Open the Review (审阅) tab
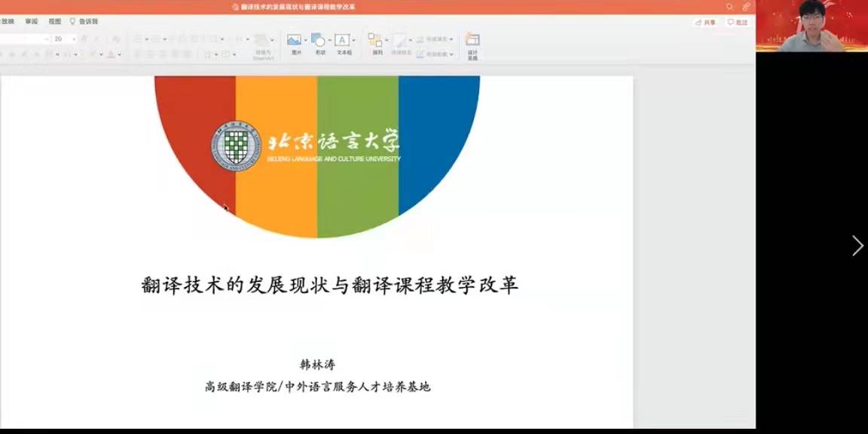Image resolution: width=868 pixels, height=434 pixels. 31,22
